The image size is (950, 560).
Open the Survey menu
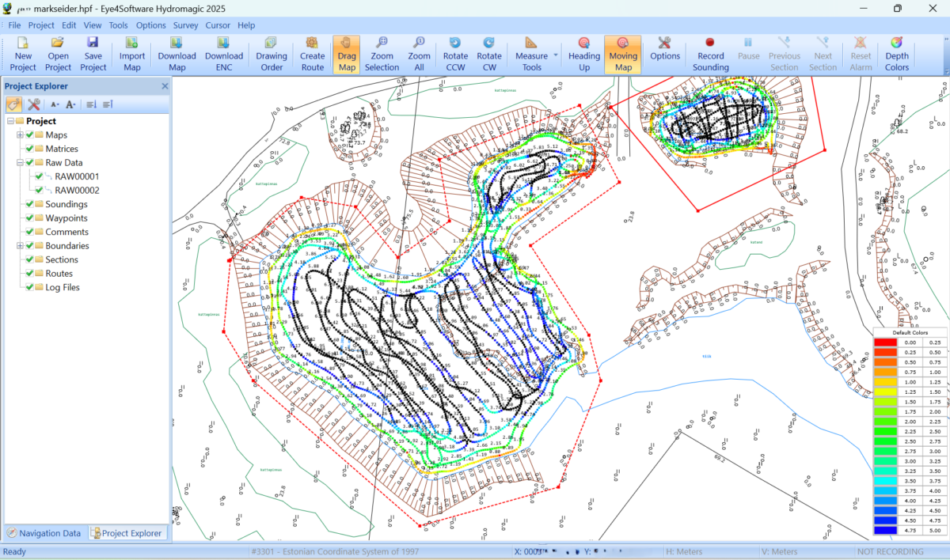tap(185, 25)
